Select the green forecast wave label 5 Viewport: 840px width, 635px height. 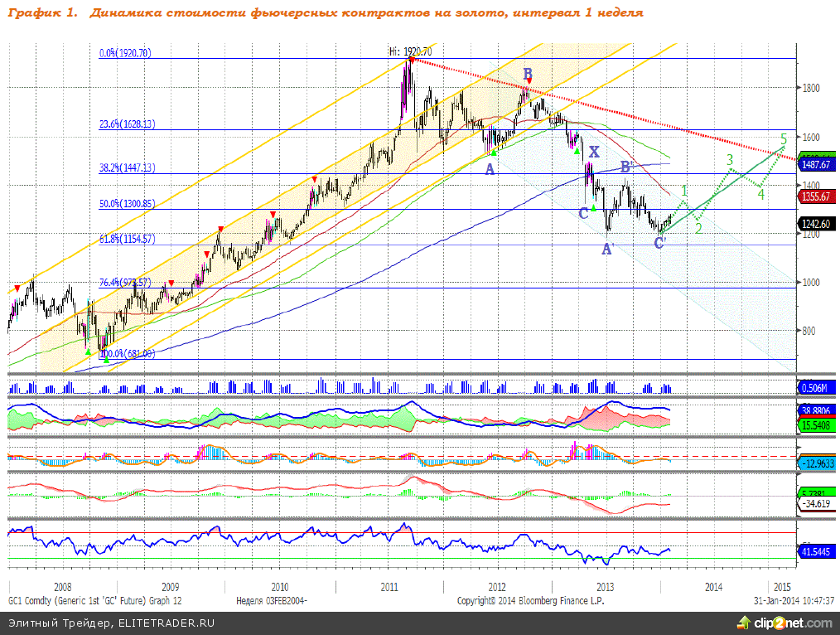point(784,139)
